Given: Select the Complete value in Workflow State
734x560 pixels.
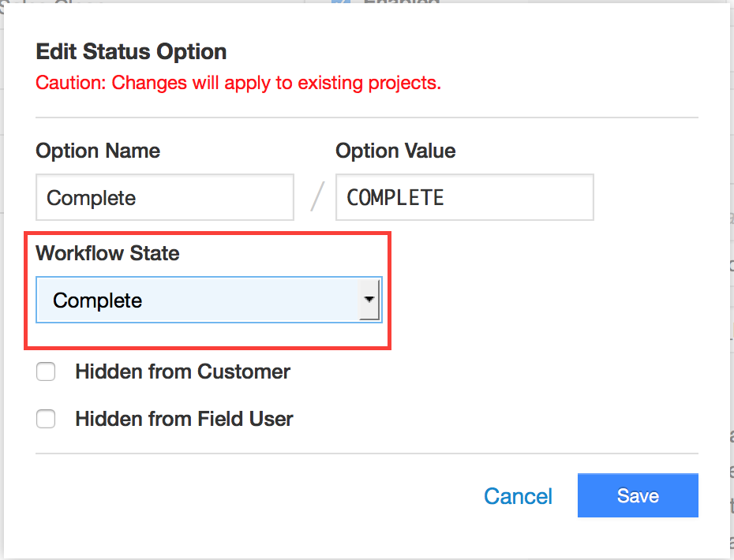Looking at the screenshot, I should (97, 301).
